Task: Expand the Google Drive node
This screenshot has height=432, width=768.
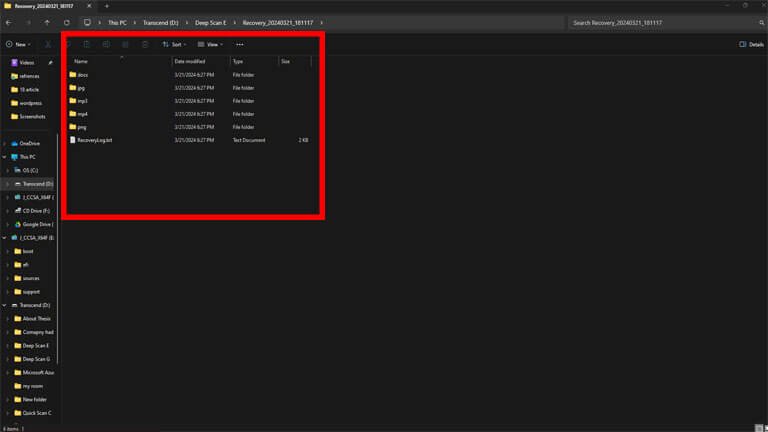Action: pyautogui.click(x=8, y=224)
